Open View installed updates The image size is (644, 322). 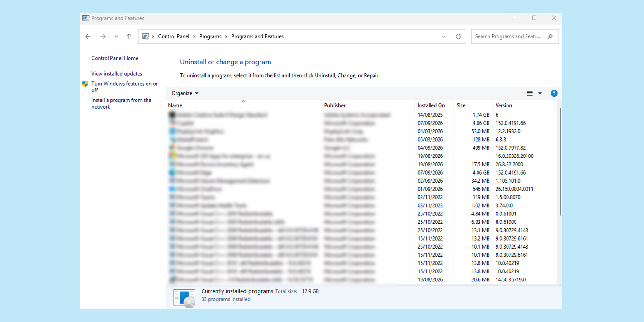click(117, 74)
